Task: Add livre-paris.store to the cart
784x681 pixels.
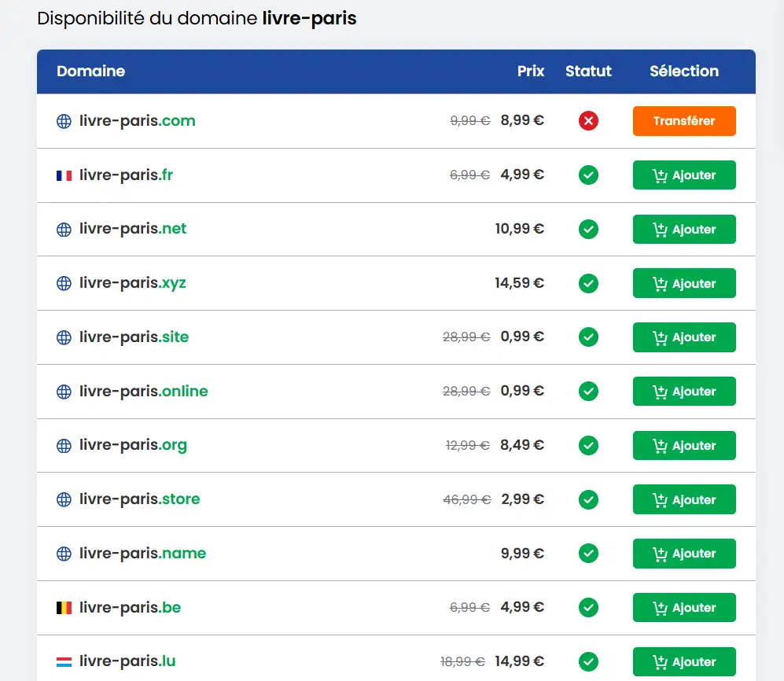Action: (684, 499)
